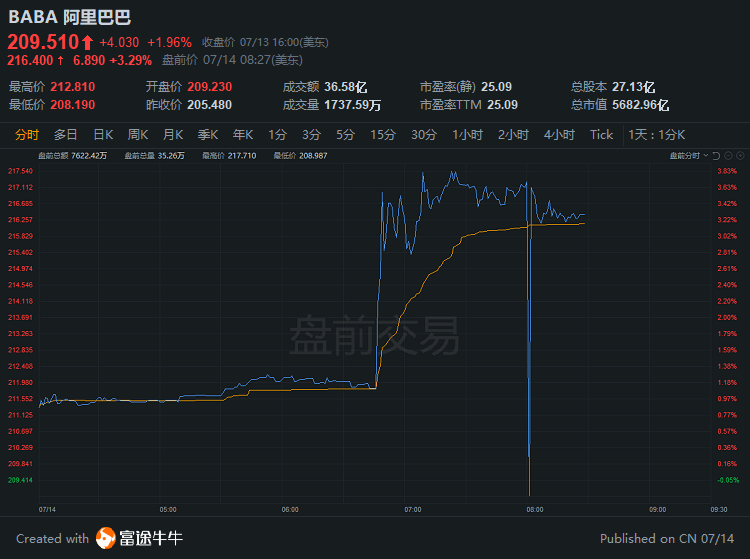Viewport: 750px width, 559px height.
Task: Click the 最高价 value 212.810
Action: click(73, 87)
